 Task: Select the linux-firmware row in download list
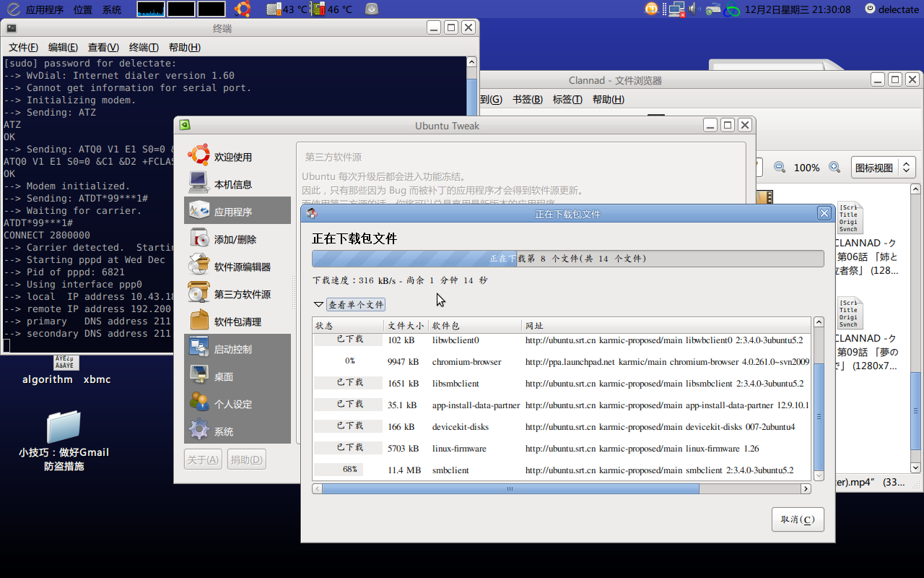click(562, 449)
